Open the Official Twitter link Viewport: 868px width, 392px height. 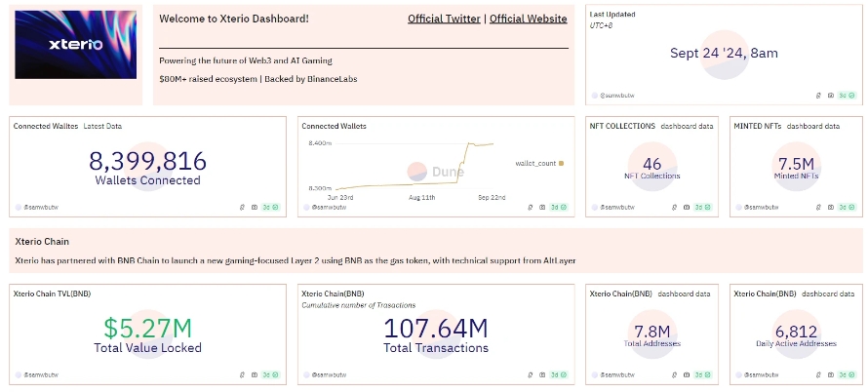click(444, 19)
